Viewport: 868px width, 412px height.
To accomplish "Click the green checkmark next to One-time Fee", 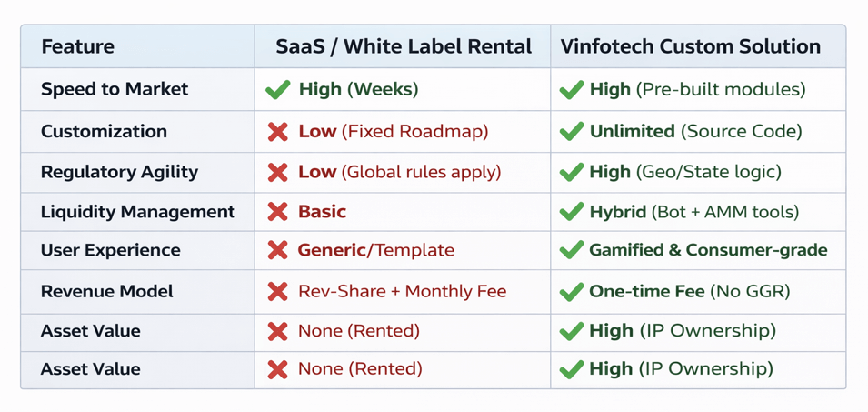I will [x=571, y=291].
